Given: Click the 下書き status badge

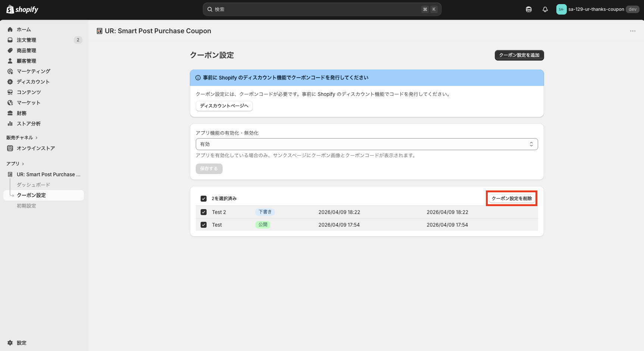Looking at the screenshot, I should pos(265,212).
